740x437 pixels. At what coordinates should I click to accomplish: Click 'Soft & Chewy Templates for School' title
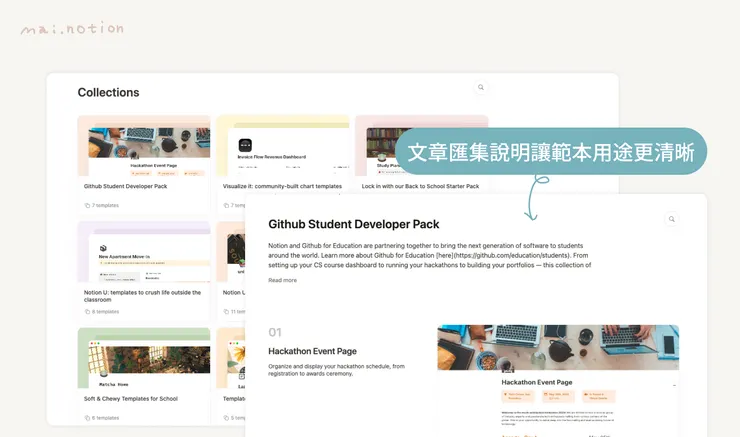tap(131, 399)
